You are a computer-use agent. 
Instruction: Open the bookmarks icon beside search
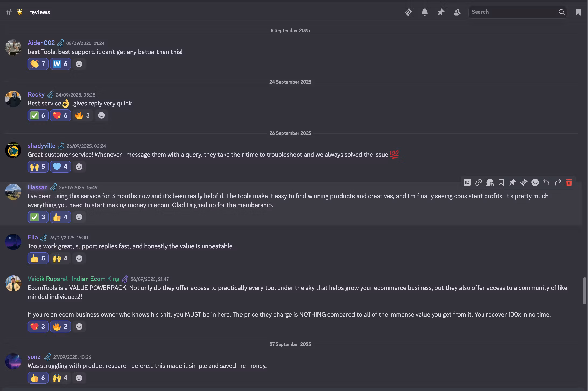coord(578,12)
